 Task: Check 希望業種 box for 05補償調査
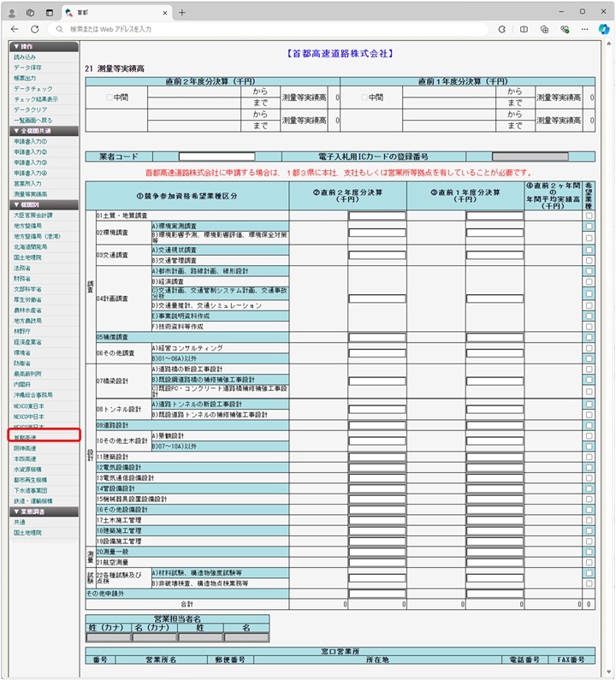click(x=589, y=337)
